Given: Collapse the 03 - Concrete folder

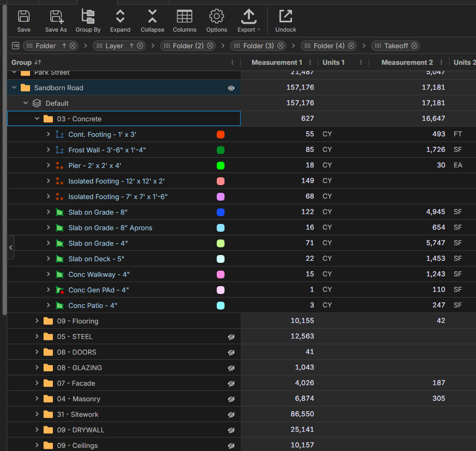Looking at the screenshot, I should tap(37, 119).
